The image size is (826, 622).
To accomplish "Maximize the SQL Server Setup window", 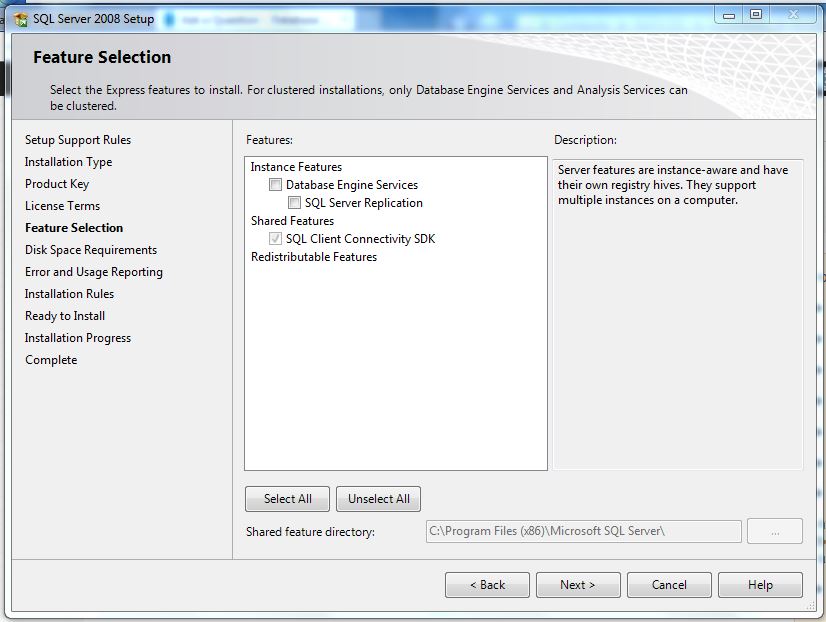I will click(x=756, y=15).
